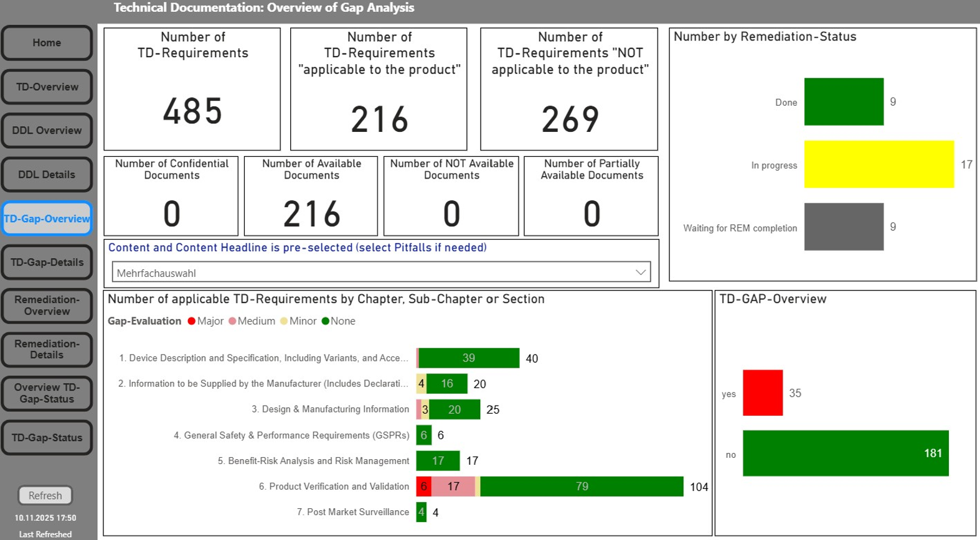
Task: Select the gray Waiting for REM completion bar
Action: pos(844,226)
